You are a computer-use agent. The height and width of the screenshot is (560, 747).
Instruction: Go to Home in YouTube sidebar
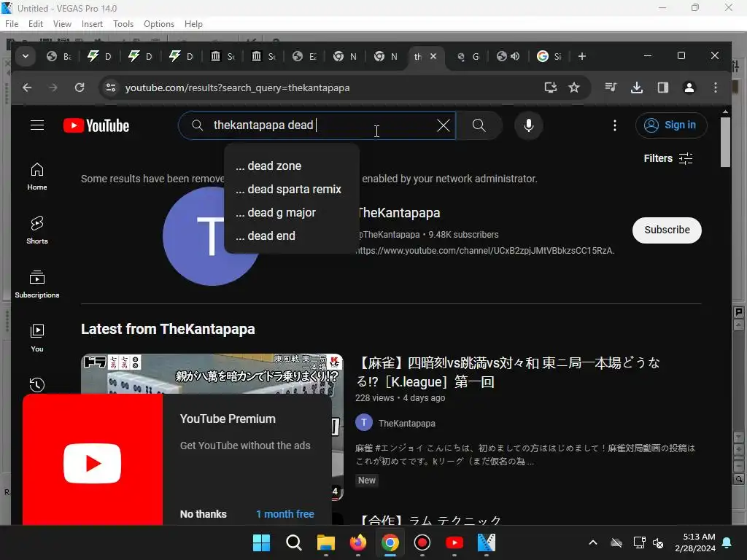[37, 176]
